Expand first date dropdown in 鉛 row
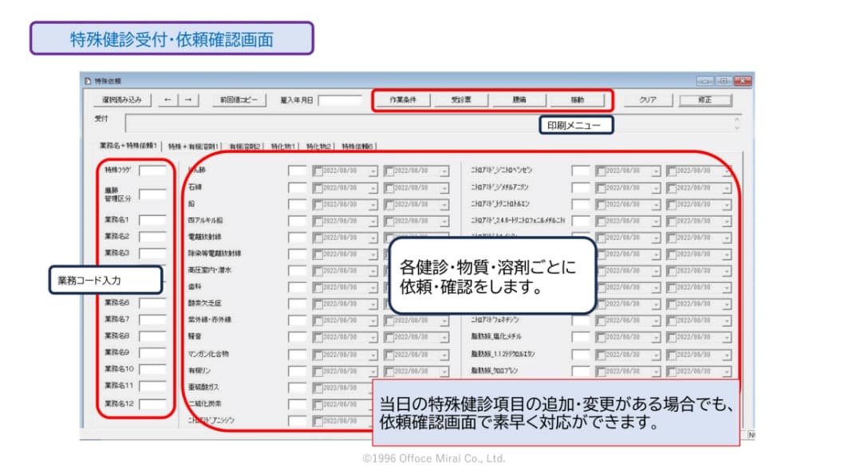Viewport: 868px width, 475px height. pos(373,204)
